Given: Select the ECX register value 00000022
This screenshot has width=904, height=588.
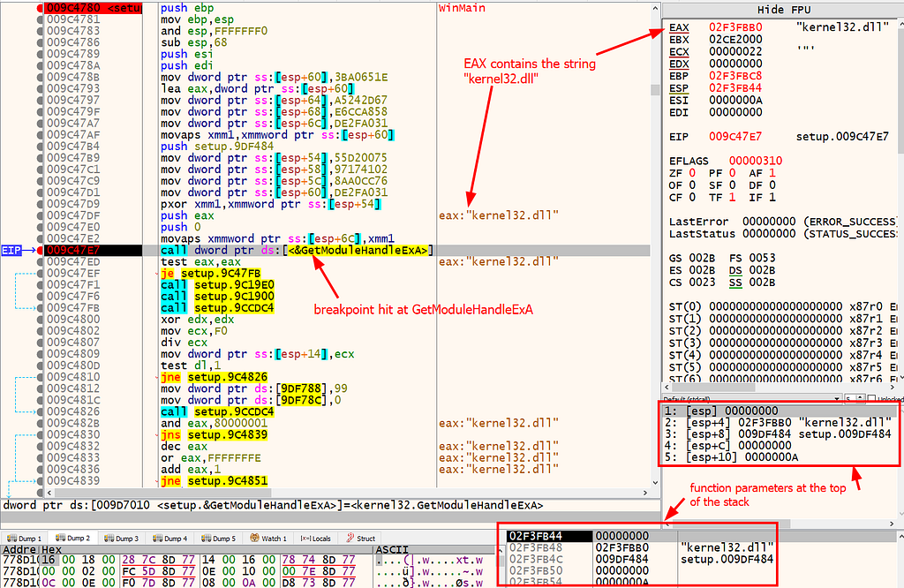Looking at the screenshot, I should [x=735, y=51].
